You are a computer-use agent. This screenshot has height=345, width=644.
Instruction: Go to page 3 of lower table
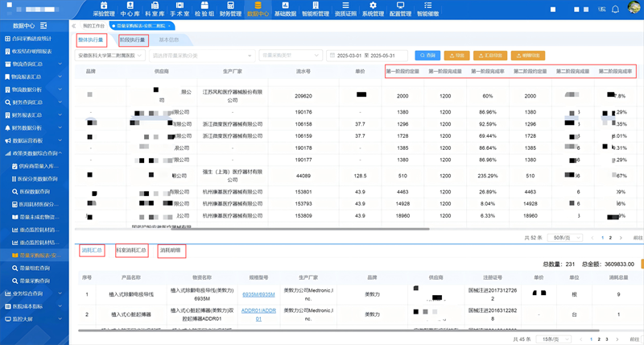click(x=607, y=339)
